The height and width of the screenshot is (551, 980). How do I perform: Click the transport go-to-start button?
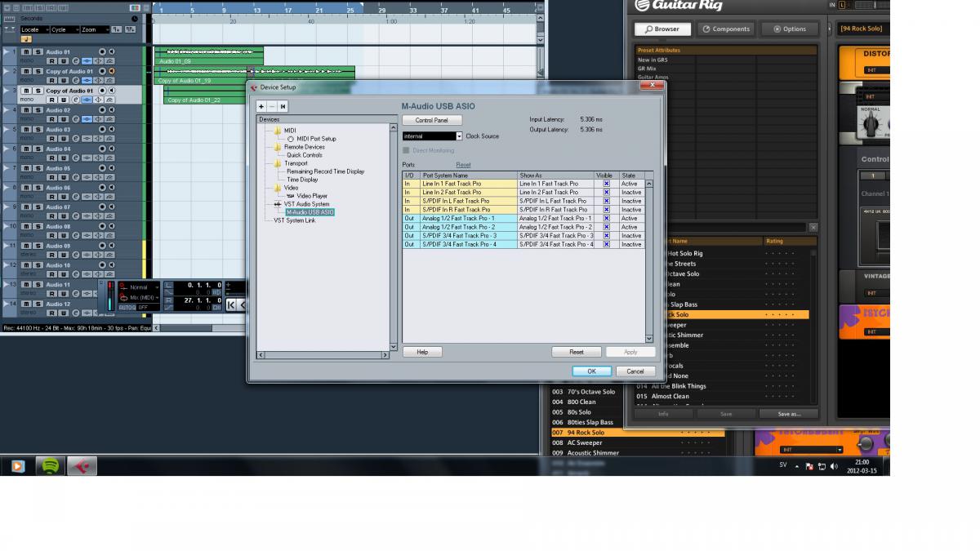click(x=231, y=304)
